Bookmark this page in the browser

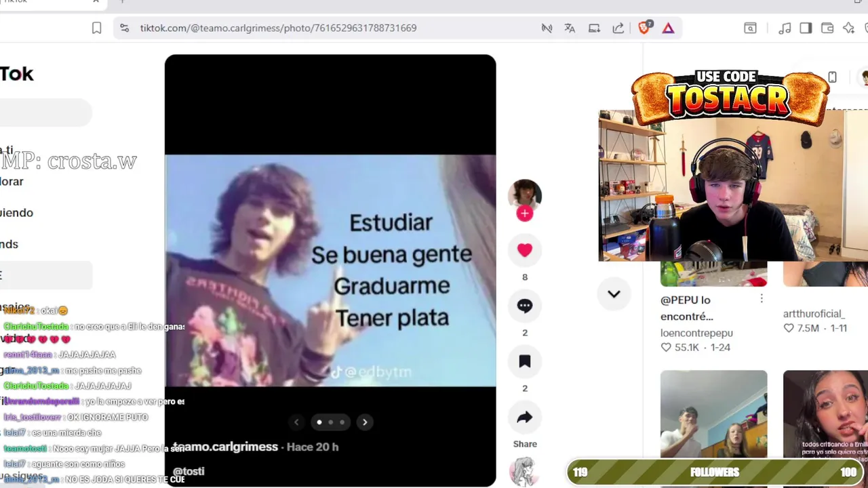(x=97, y=28)
